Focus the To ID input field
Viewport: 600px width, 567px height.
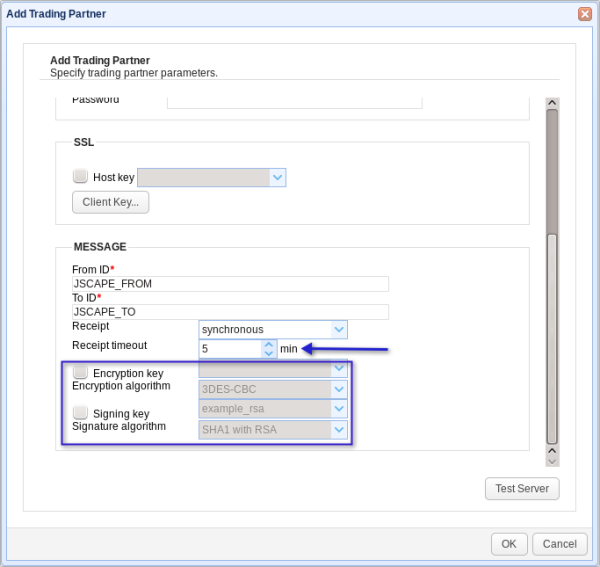point(230,312)
